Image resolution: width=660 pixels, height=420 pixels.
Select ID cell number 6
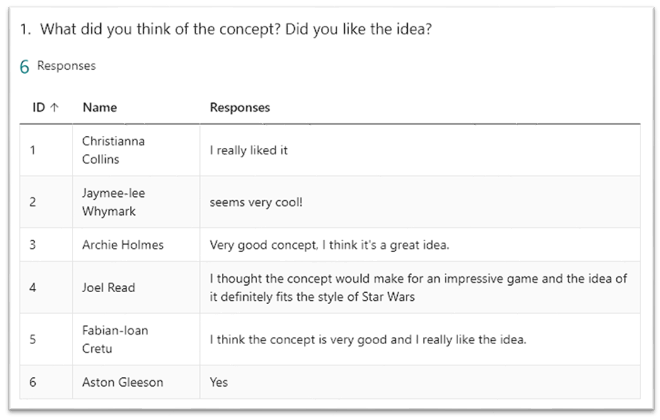click(x=33, y=382)
